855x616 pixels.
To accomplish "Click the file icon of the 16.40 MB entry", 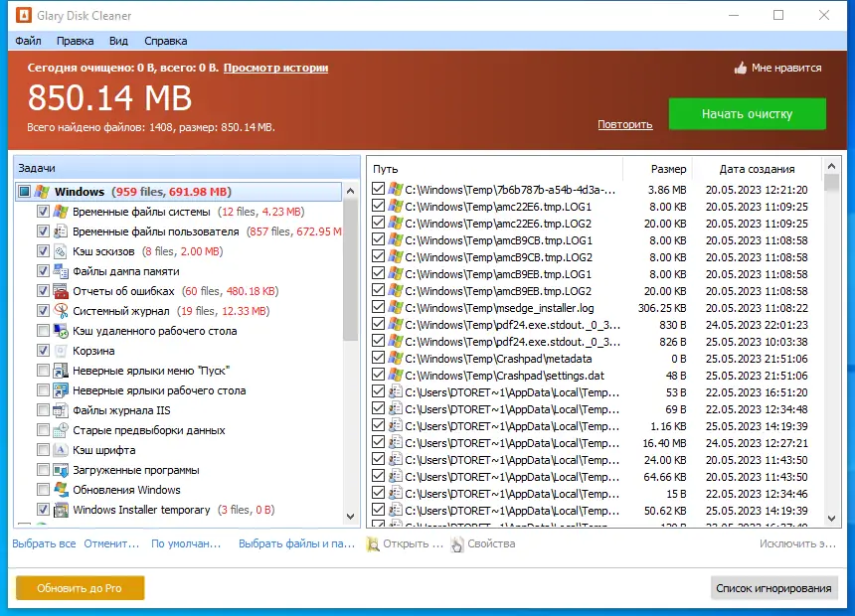I will (396, 443).
